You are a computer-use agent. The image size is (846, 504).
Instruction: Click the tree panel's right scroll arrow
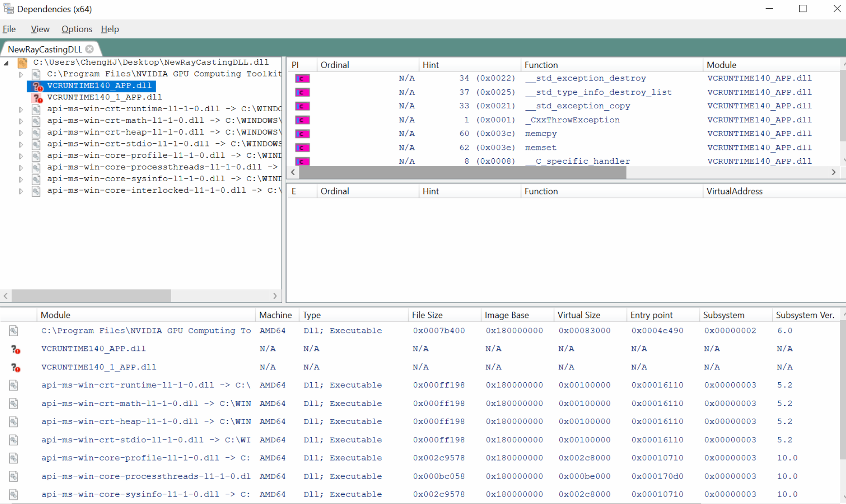(275, 296)
